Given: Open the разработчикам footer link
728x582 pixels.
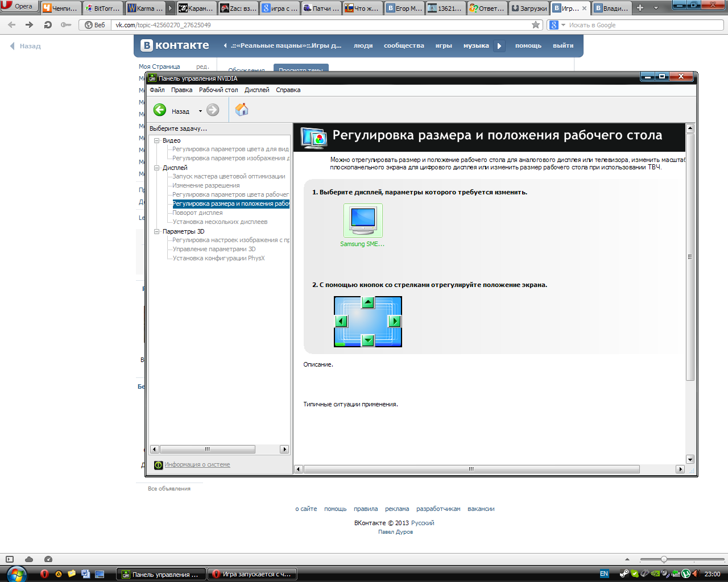Looking at the screenshot, I should click(x=439, y=509).
